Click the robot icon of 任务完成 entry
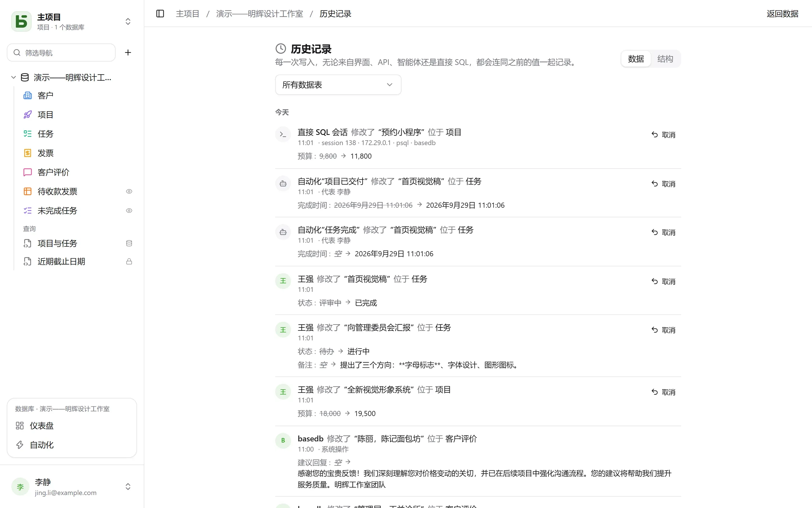Viewport: 812px width, 508px height. (283, 232)
